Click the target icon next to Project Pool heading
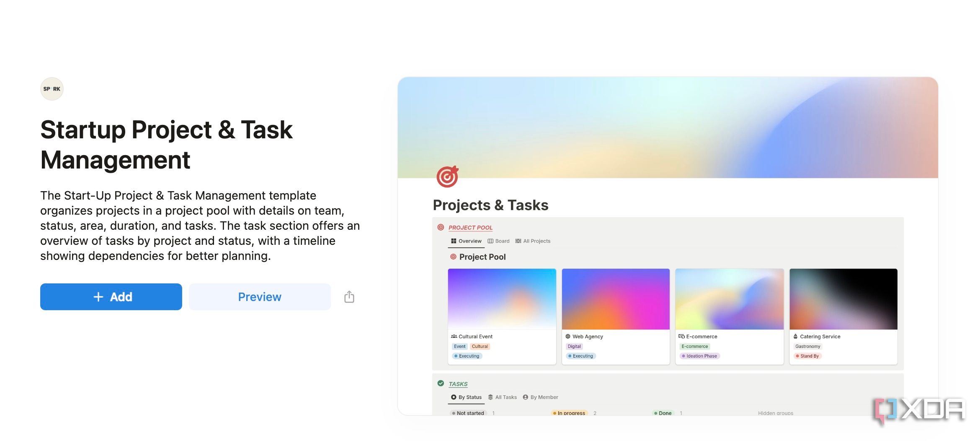Image resolution: width=980 pixels, height=441 pixels. 453,257
